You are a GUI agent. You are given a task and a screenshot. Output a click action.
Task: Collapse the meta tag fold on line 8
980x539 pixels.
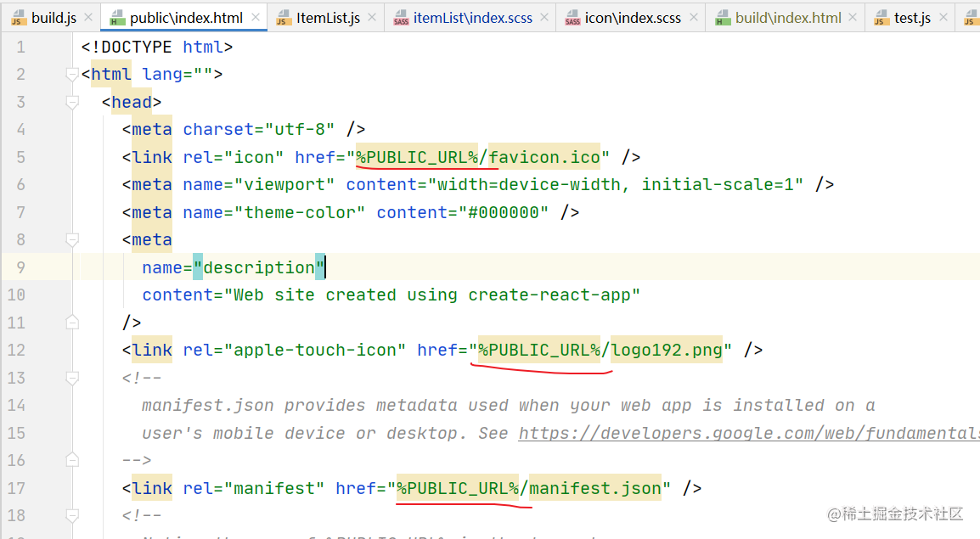click(x=72, y=240)
